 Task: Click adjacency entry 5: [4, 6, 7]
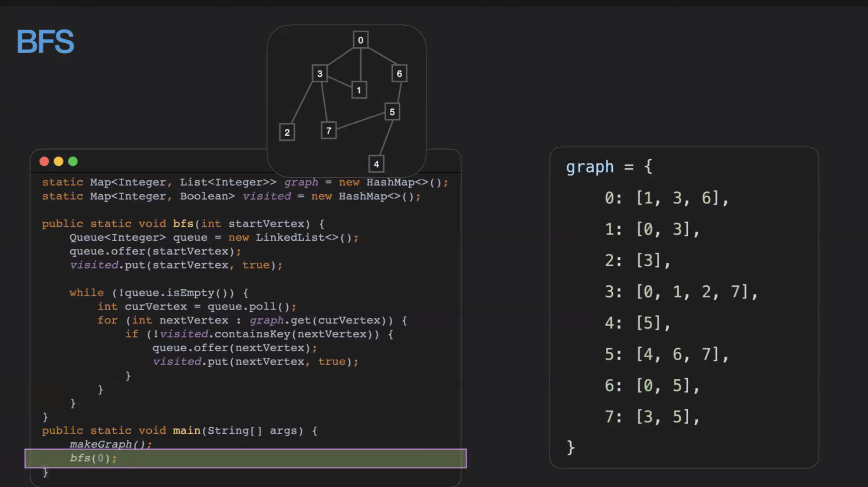[x=666, y=354]
